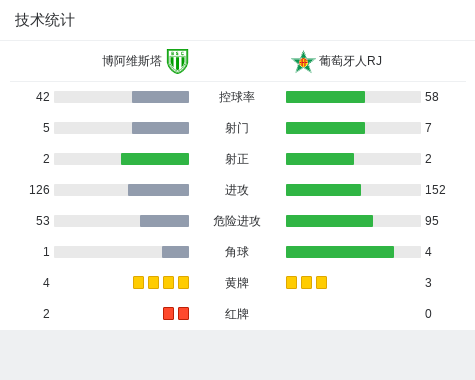This screenshot has height=380, width=475.
Task: Select the 技术统计 header tab
Action: [45, 20]
